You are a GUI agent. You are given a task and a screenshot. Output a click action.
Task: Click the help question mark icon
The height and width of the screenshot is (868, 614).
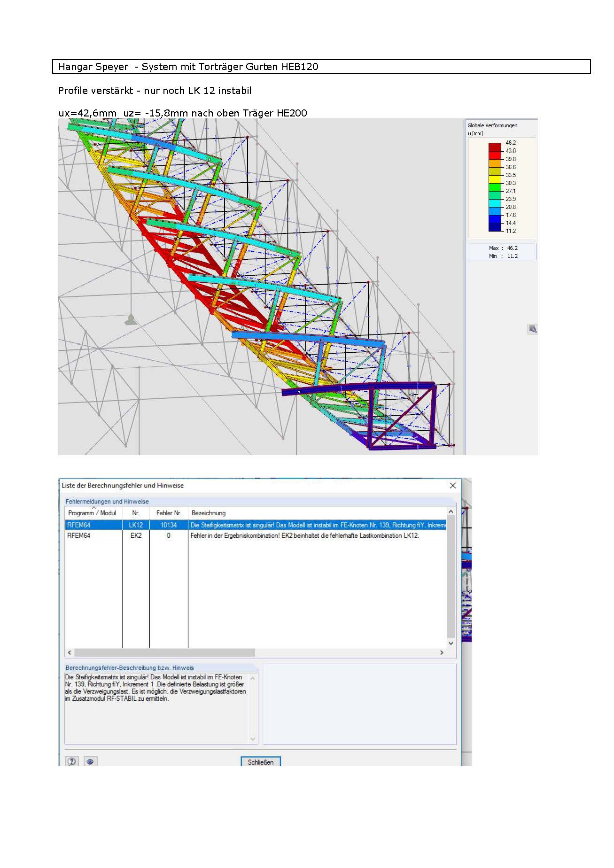click(71, 761)
